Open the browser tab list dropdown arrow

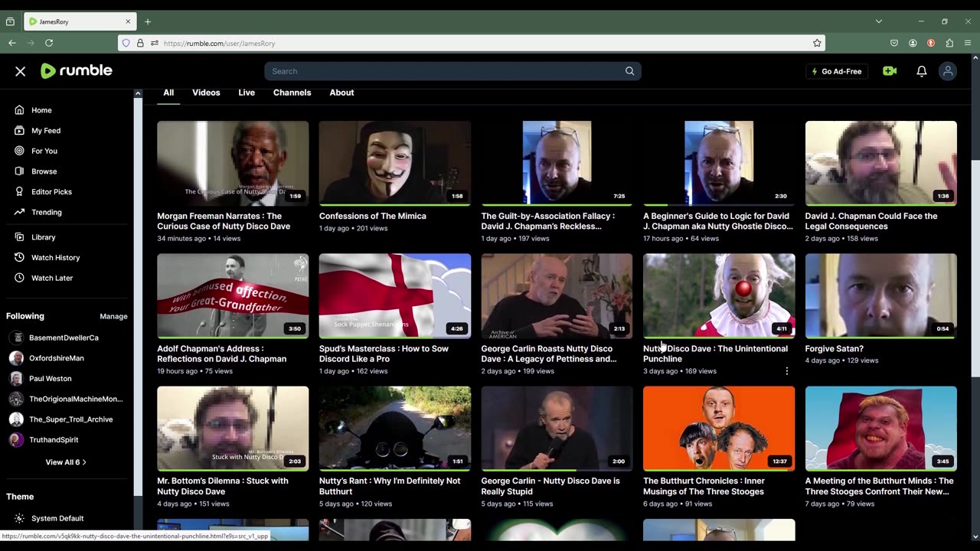pyautogui.click(x=879, y=21)
